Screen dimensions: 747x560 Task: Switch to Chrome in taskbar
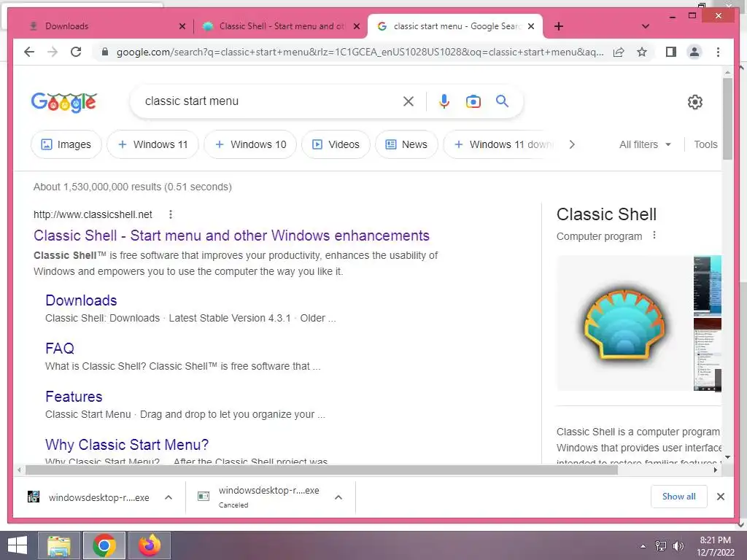click(104, 545)
